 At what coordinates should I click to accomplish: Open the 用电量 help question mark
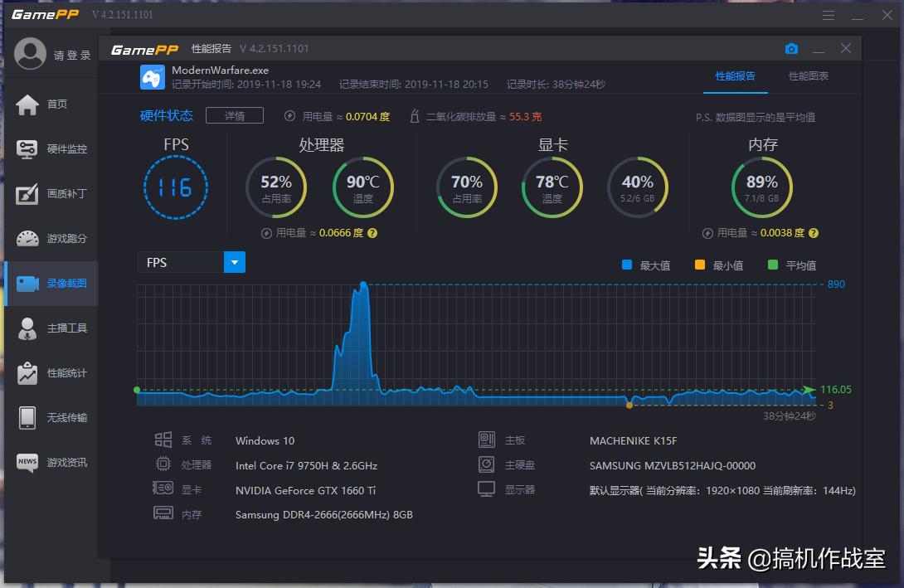pyautogui.click(x=372, y=233)
